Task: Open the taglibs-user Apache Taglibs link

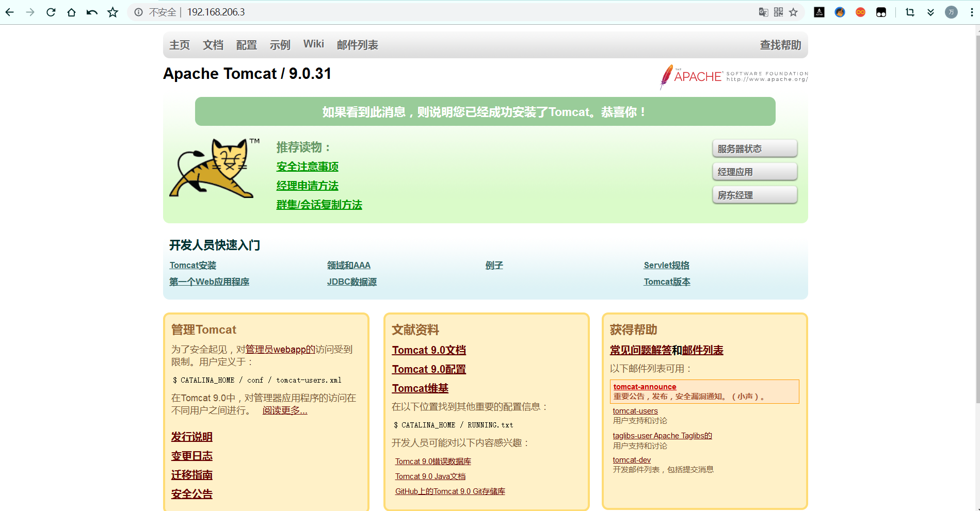Action: (x=663, y=436)
